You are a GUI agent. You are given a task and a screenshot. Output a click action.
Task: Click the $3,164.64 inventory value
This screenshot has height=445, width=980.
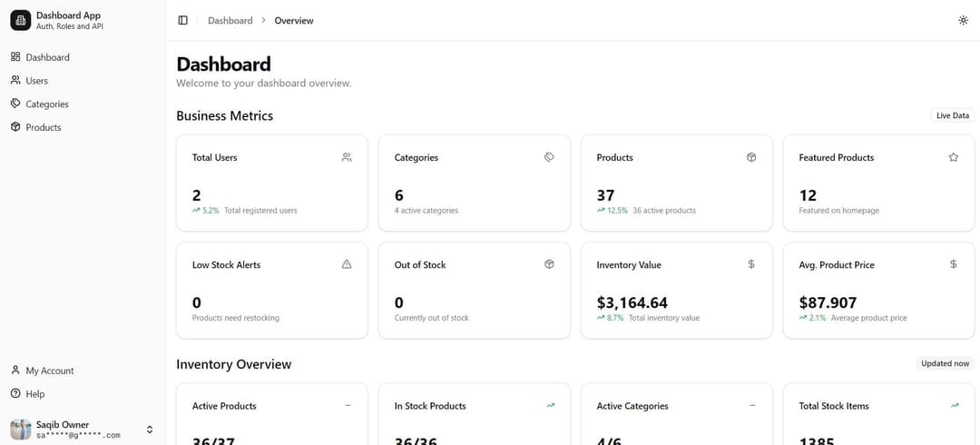click(x=632, y=303)
